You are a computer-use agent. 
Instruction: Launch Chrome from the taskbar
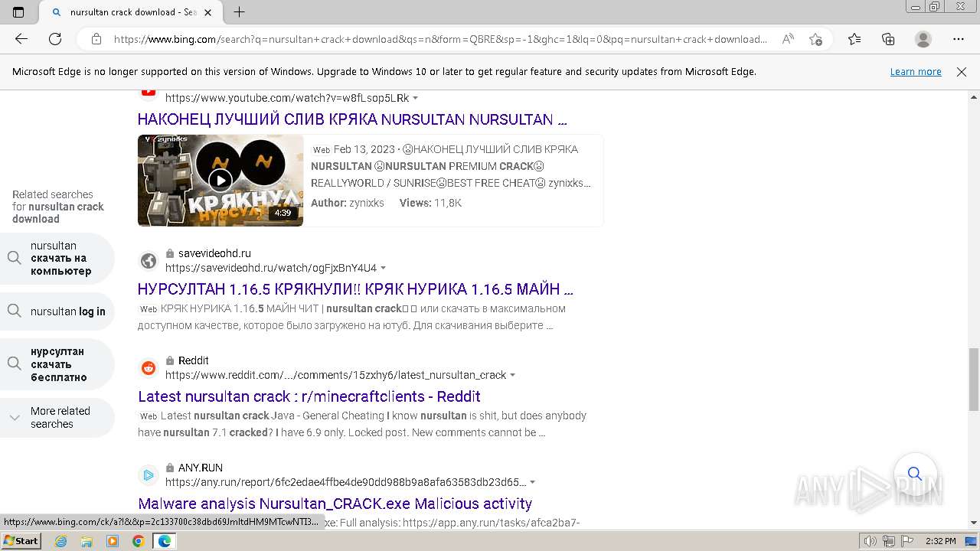[139, 541]
